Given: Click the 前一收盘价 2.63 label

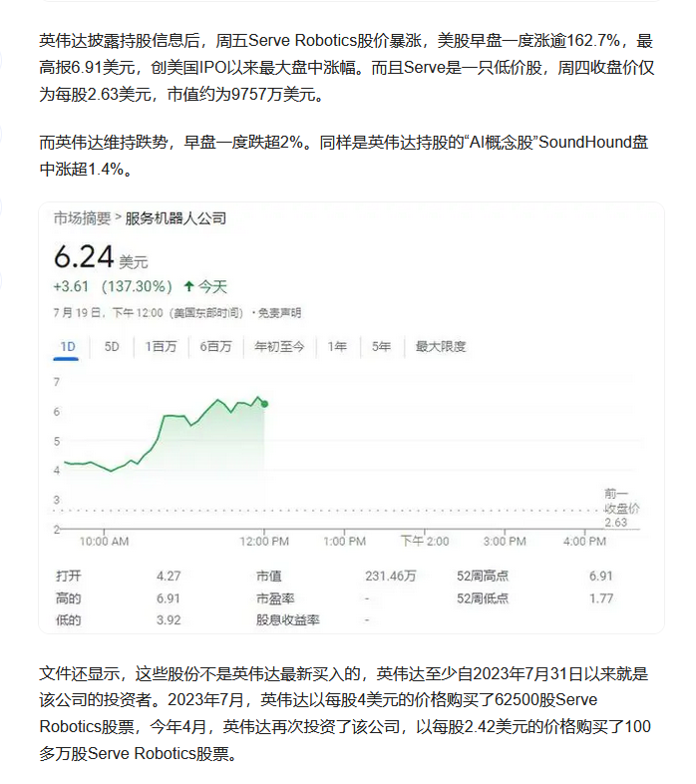Looking at the screenshot, I should click(x=621, y=508).
